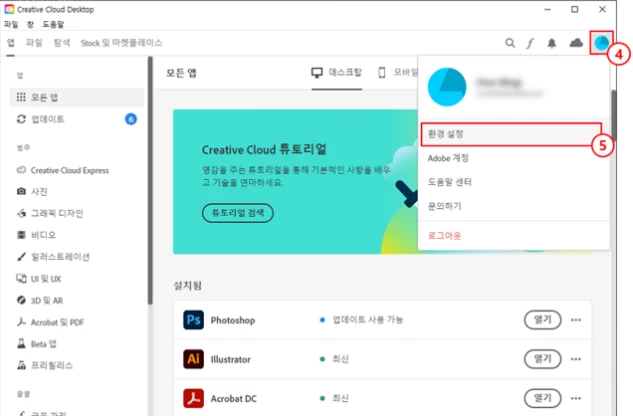Select 환경 설정 in account menu

tap(511, 134)
